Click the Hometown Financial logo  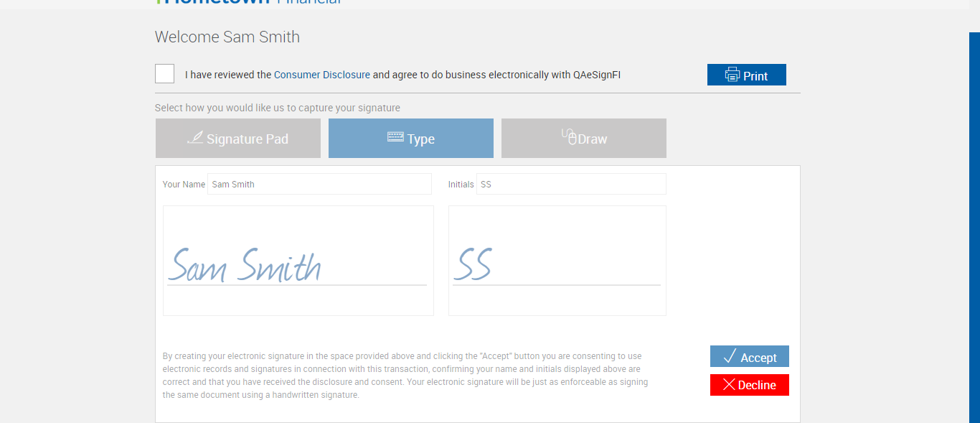click(248, 2)
